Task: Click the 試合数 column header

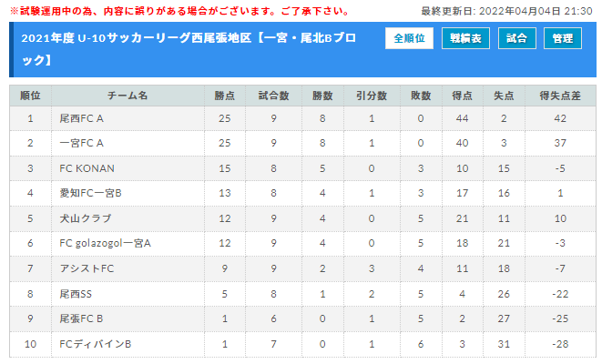Action: tap(273, 96)
